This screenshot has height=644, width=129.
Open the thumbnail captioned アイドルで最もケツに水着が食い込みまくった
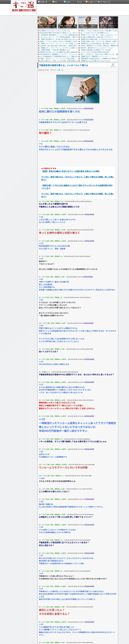(88, 22)
